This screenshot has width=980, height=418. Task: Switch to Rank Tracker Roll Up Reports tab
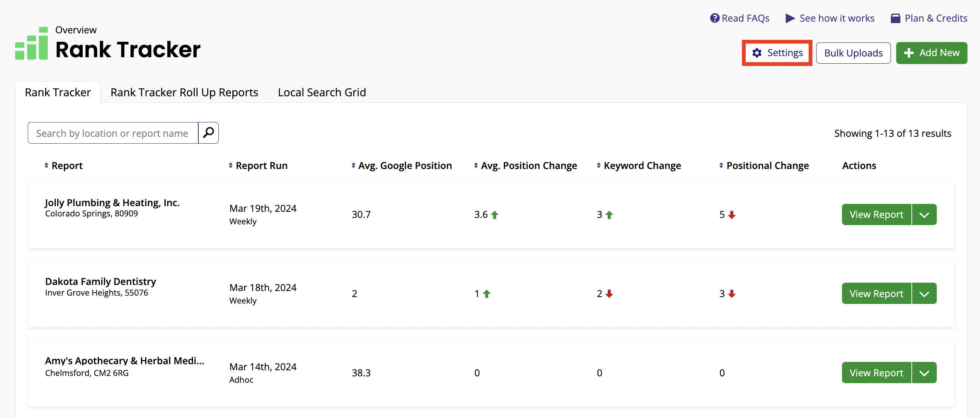pos(184,92)
